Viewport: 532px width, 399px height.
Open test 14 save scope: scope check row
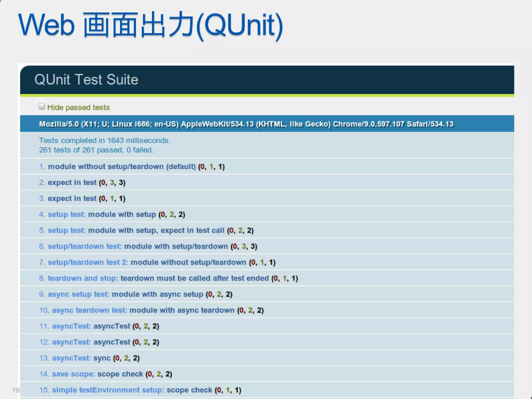267,374
